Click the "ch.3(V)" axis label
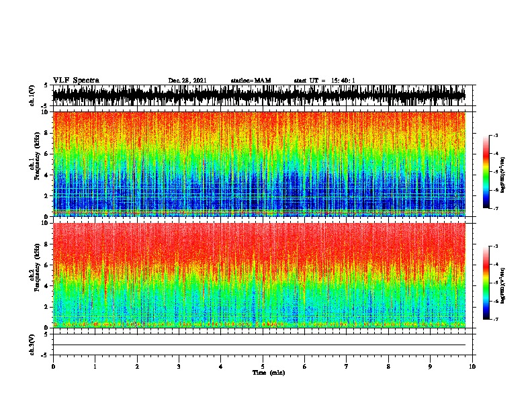 (32, 345)
